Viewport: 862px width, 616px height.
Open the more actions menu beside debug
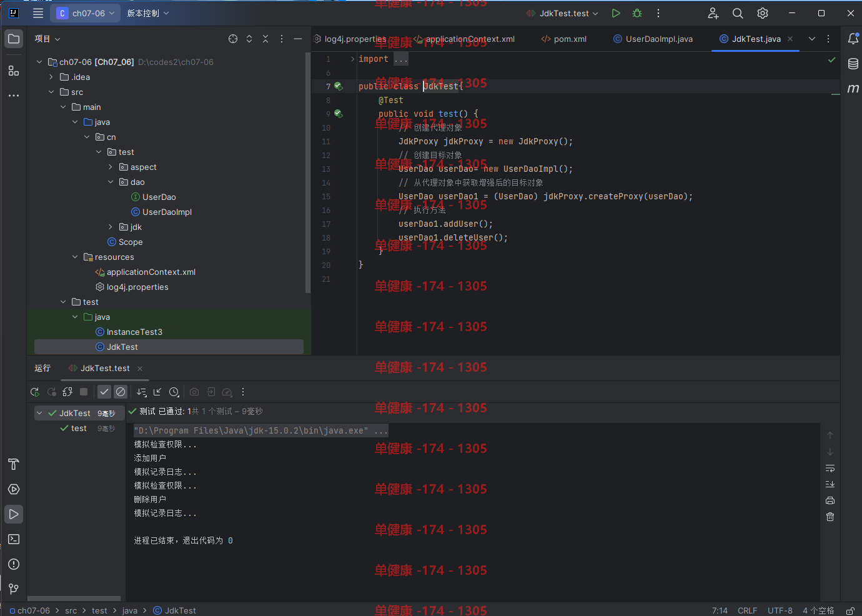(658, 13)
